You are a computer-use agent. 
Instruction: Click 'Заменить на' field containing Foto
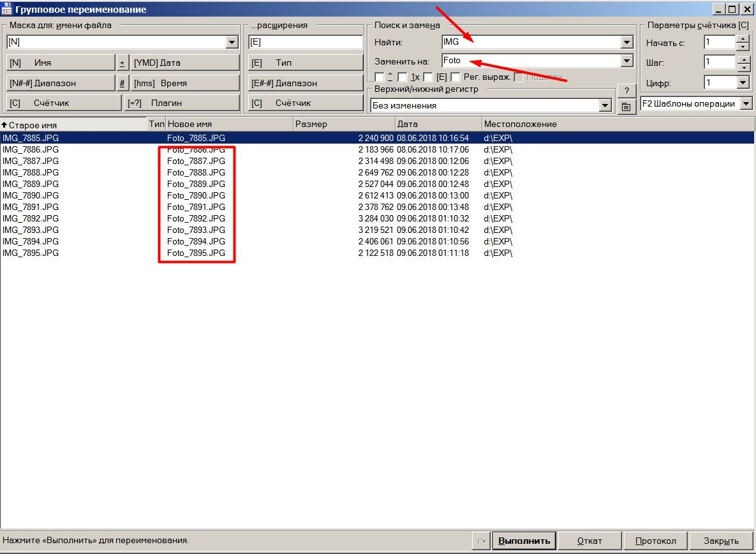[531, 60]
